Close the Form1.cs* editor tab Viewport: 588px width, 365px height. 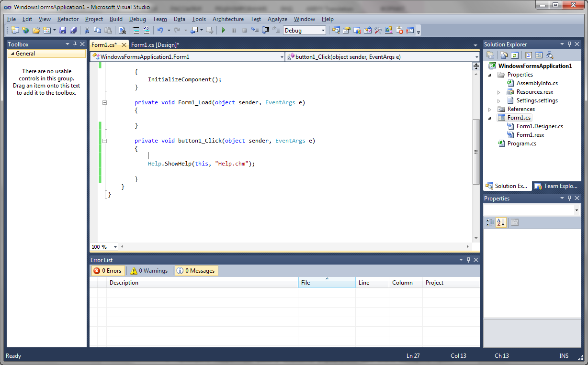(124, 45)
